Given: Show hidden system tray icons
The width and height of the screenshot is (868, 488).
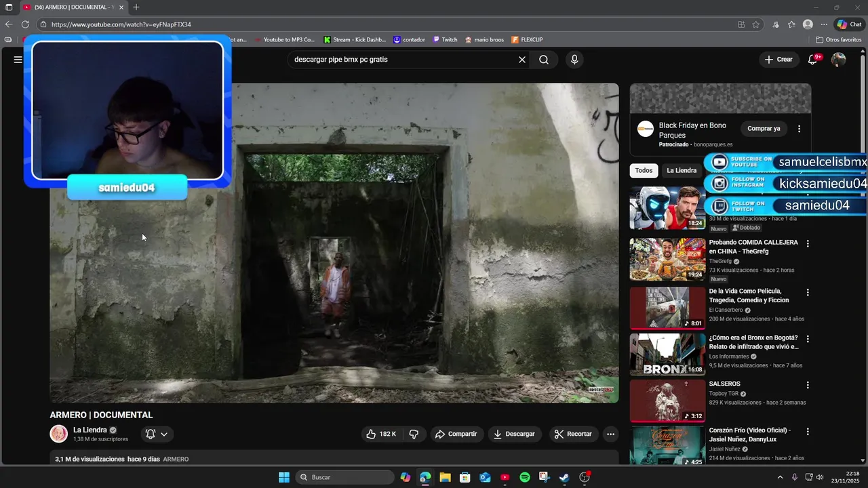Looking at the screenshot, I should 780,477.
